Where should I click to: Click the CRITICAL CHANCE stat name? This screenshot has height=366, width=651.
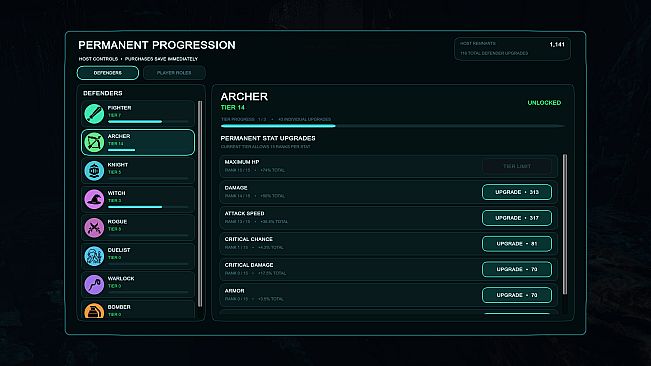pos(249,239)
